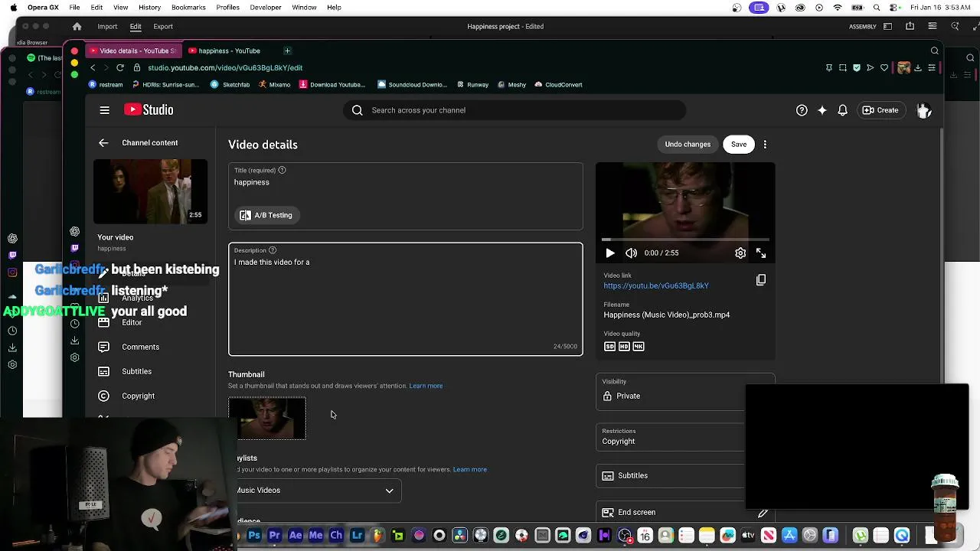
Task: Click the YouTube Studio logo
Action: [x=149, y=110]
